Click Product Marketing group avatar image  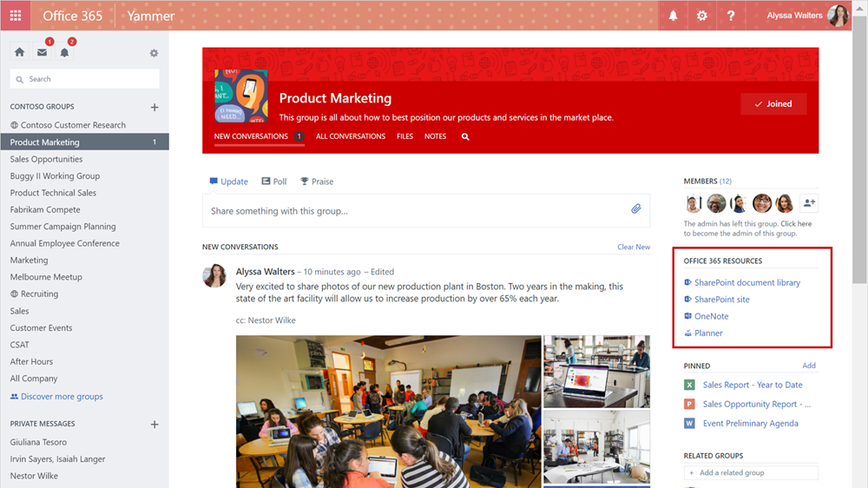[x=241, y=96]
